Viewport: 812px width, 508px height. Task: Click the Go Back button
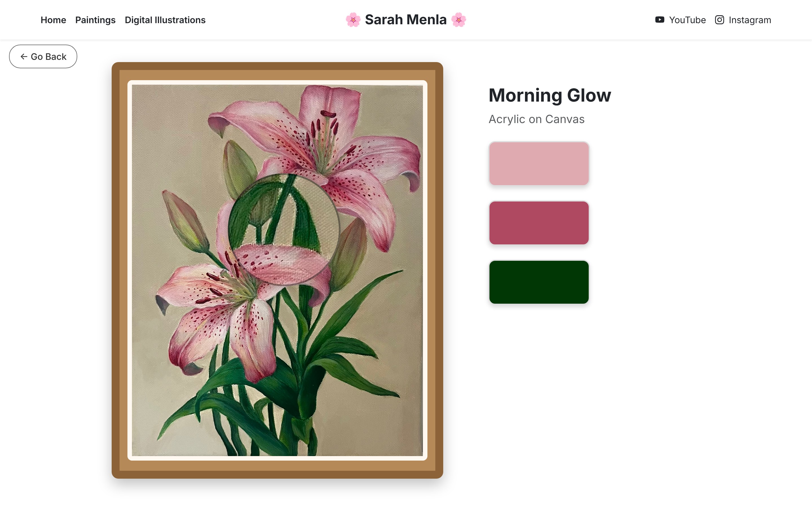coord(43,56)
